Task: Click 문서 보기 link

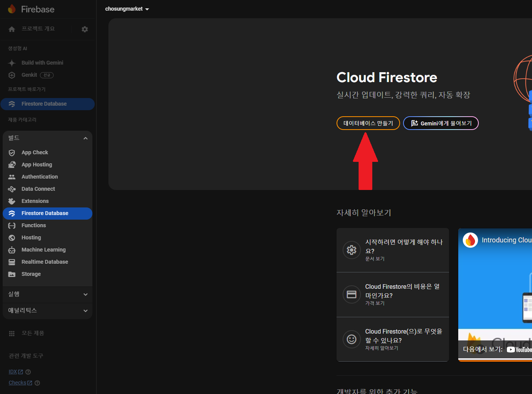Action: pos(375,259)
